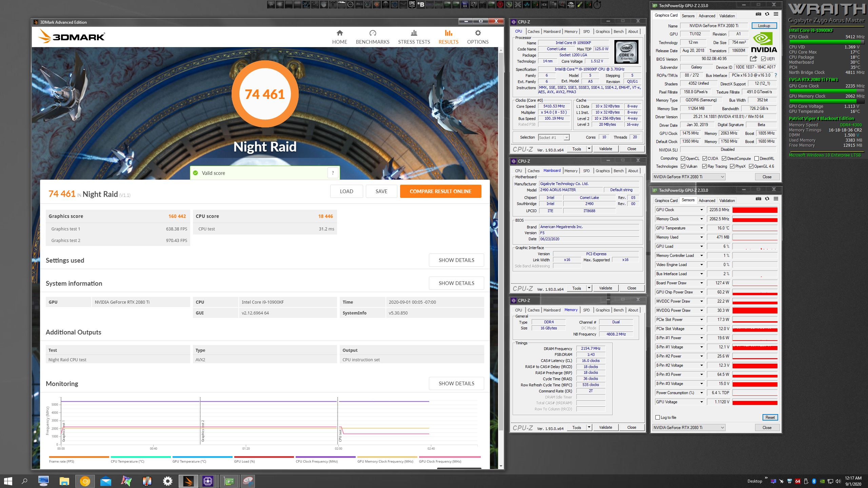Viewport: 868px width, 488px height.
Task: Open Advanced tab in GPU-Z top window
Action: 707,16
